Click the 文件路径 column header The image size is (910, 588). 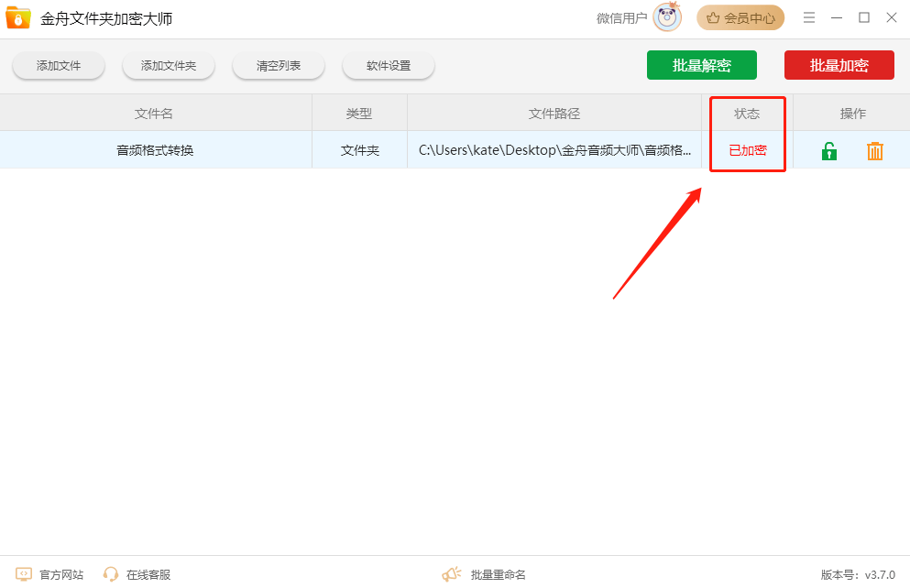554,114
